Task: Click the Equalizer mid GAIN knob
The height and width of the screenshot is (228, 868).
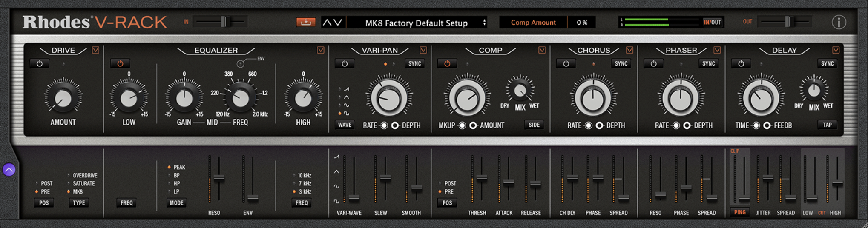Action: (x=184, y=98)
